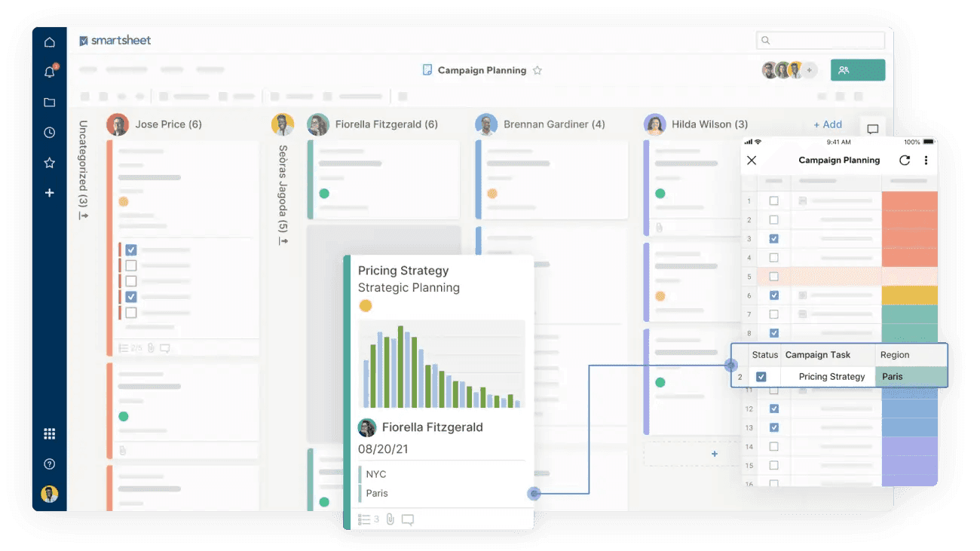
Task: Open the conversations speech bubble on right rail
Action: coord(873,129)
